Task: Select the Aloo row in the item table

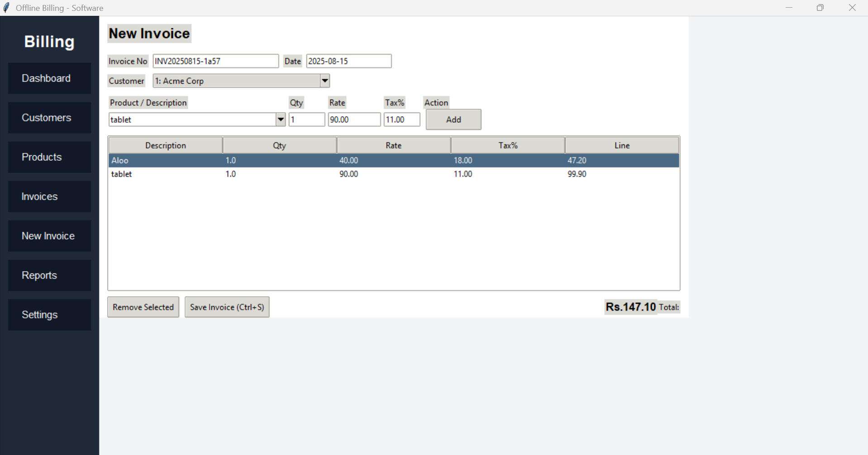Action: click(272, 160)
